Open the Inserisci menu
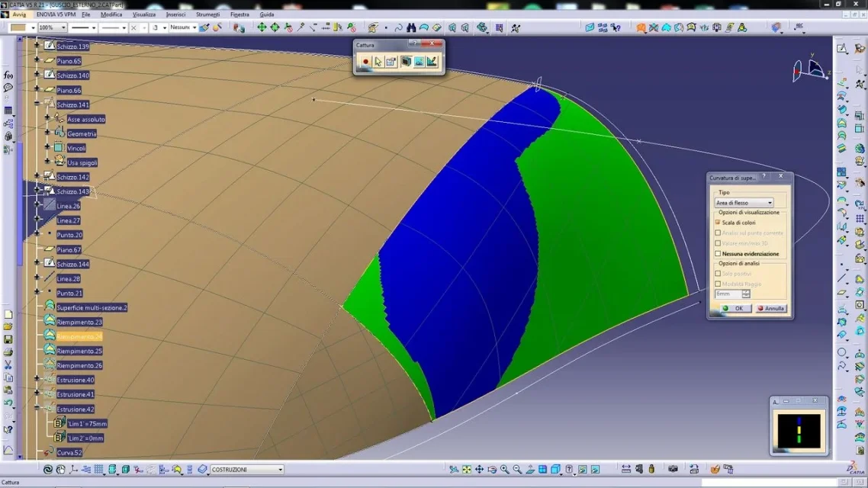 pyautogui.click(x=176, y=14)
